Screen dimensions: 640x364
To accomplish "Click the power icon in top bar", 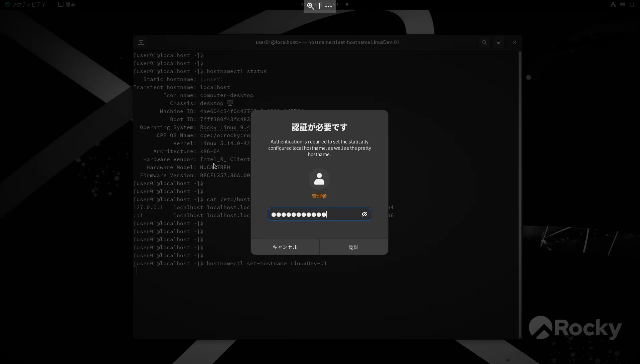I will click(632, 5).
